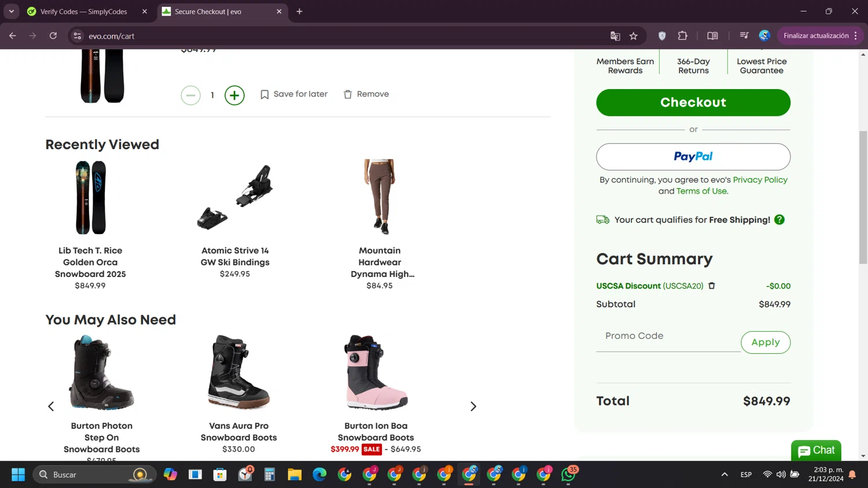Focus the Promo Code input field

coord(668,336)
